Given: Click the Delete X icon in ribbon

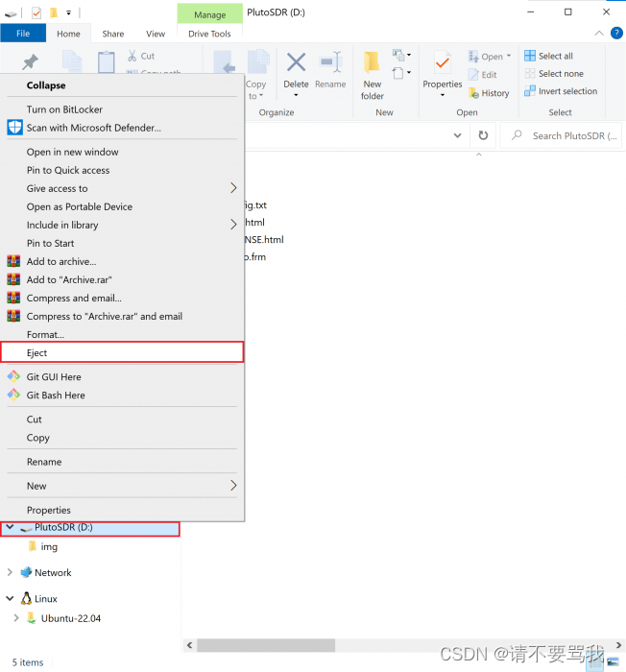Looking at the screenshot, I should pos(296,62).
